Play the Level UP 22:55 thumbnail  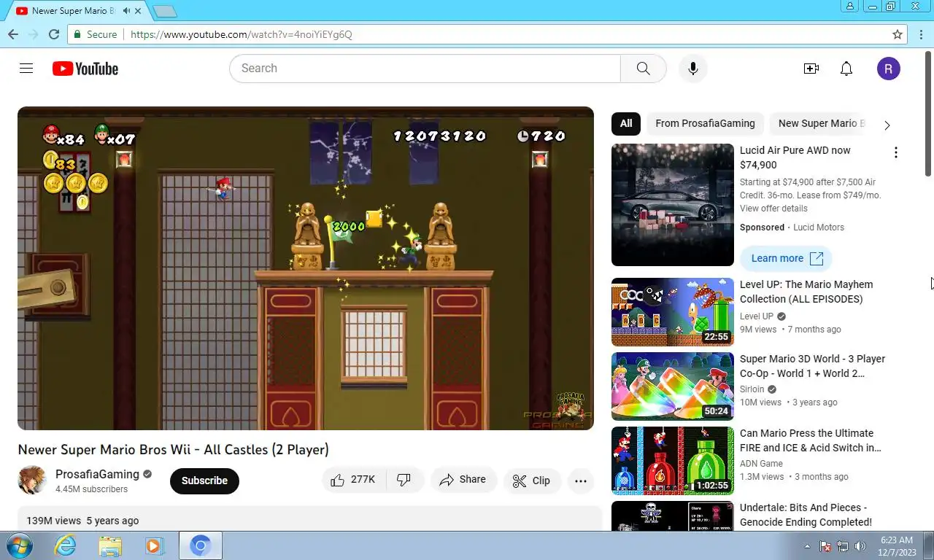[673, 312]
